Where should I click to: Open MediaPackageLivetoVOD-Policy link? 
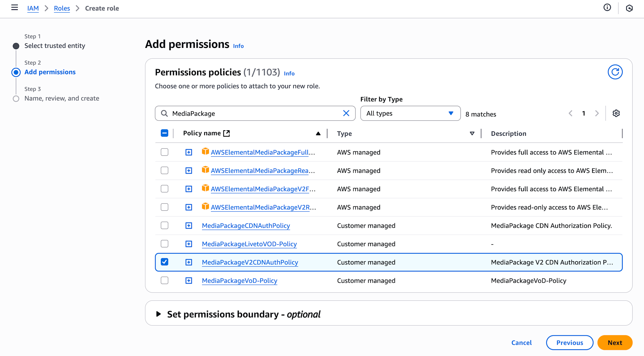click(x=249, y=244)
